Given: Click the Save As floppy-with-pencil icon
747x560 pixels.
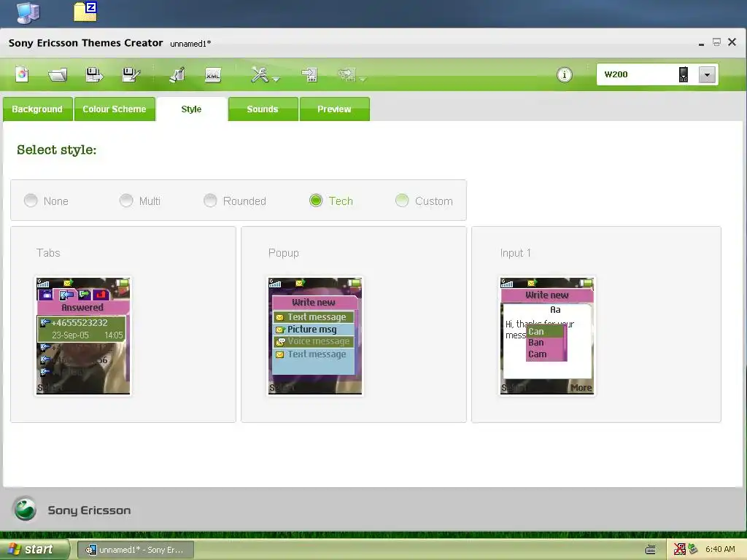Looking at the screenshot, I should pyautogui.click(x=131, y=75).
